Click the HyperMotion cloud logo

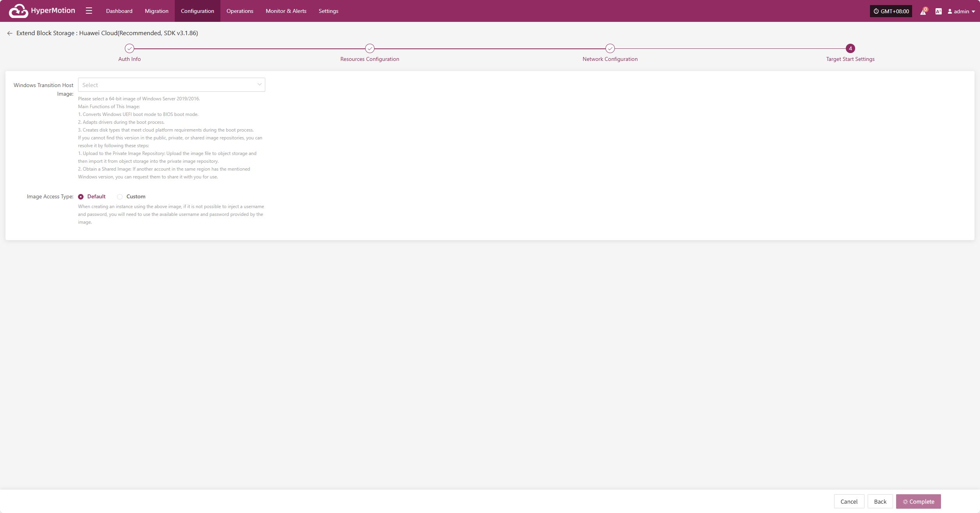pos(18,11)
